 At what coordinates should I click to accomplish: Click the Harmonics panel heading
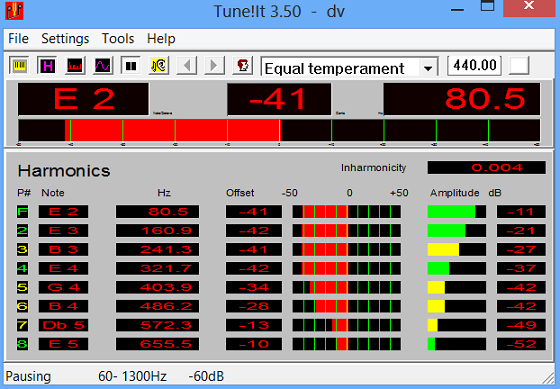[x=64, y=171]
